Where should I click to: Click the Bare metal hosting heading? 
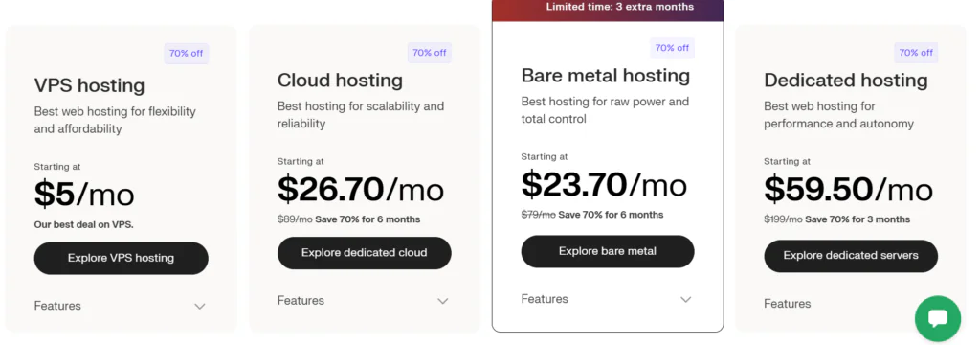click(606, 76)
